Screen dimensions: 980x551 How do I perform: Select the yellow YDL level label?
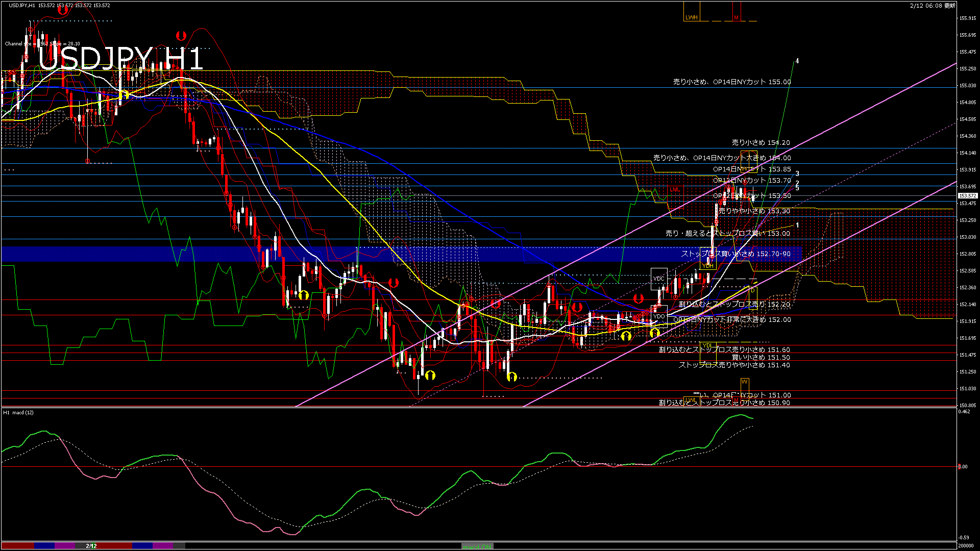tap(707, 346)
